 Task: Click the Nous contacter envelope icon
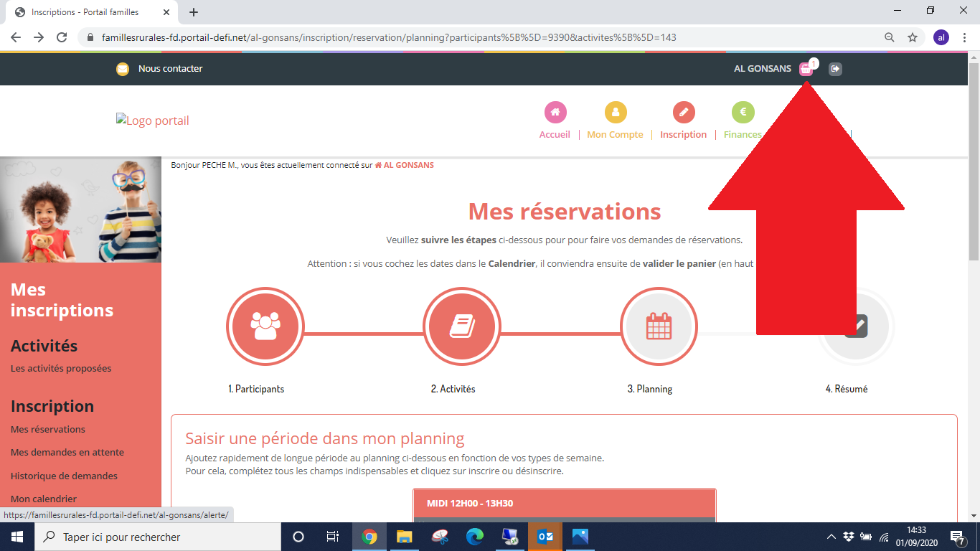123,69
